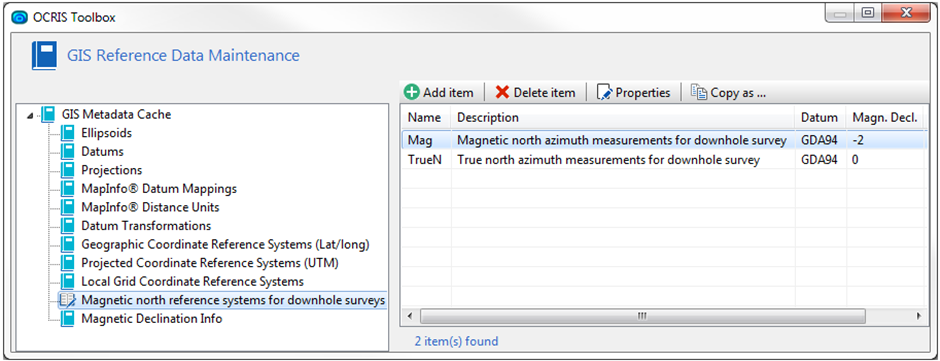Open Datum Transformations in tree
This screenshot has height=361, width=940.
146,225
